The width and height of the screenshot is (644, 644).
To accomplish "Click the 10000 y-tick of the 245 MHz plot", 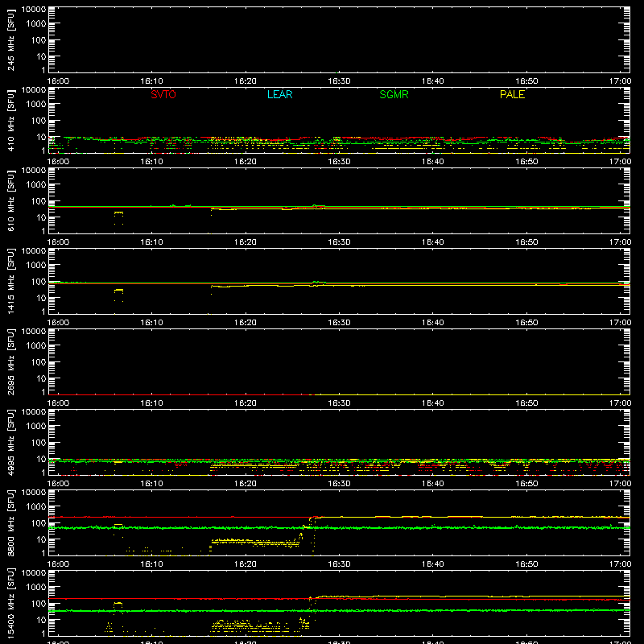I will point(33,10).
